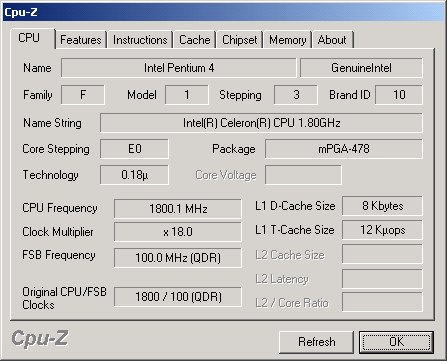Click the Brand ID value 10
The height and width of the screenshot is (361, 447).
tap(399, 95)
